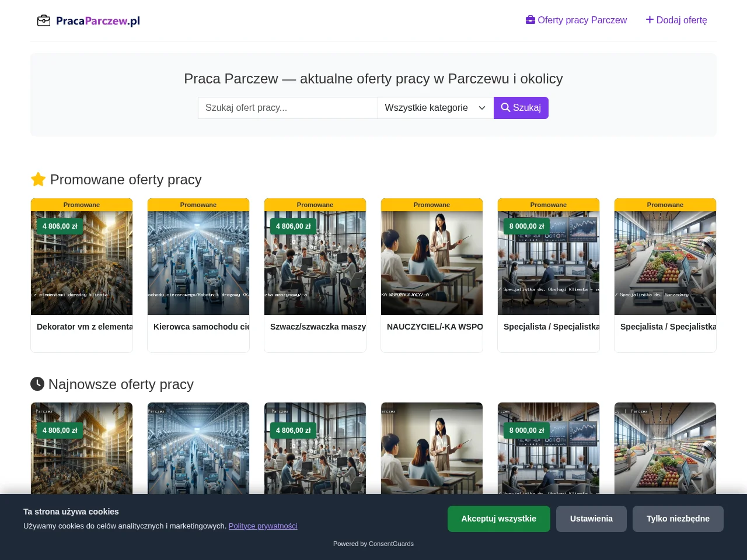Open promoted Dekorator vm job thumbnail

pyautogui.click(x=82, y=263)
